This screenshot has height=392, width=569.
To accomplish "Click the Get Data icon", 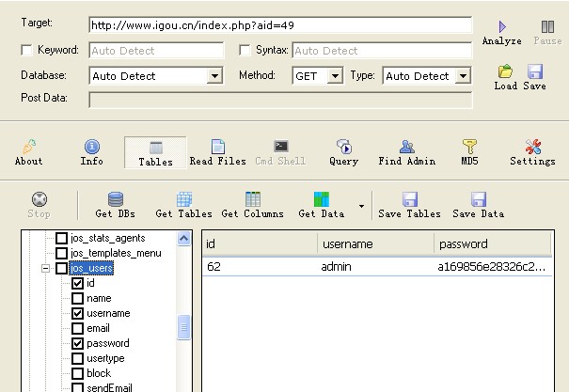I will [x=322, y=199].
